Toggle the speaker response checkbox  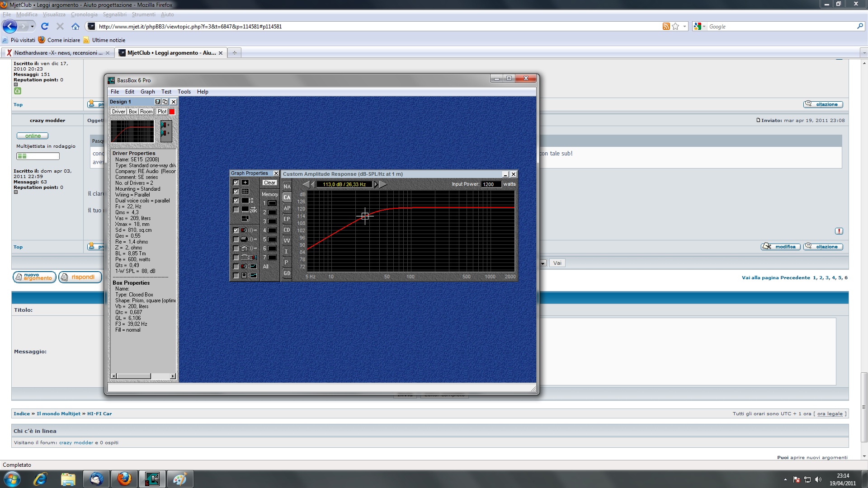click(236, 230)
